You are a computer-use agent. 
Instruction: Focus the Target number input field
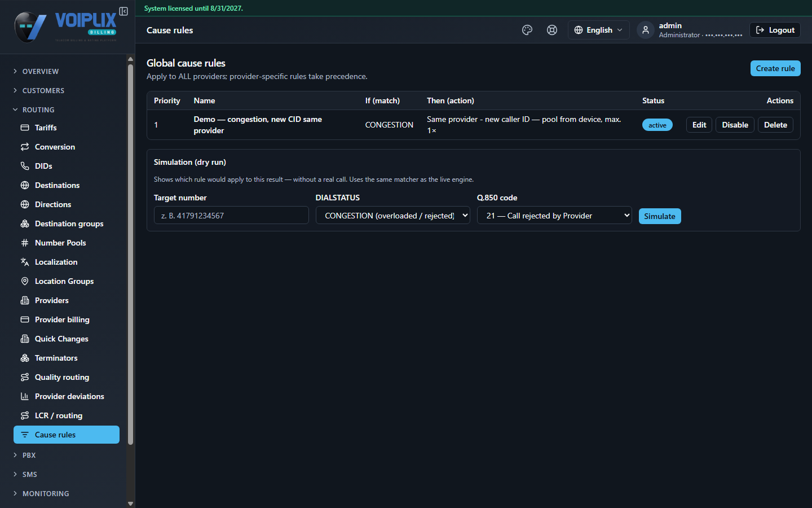tap(231, 215)
